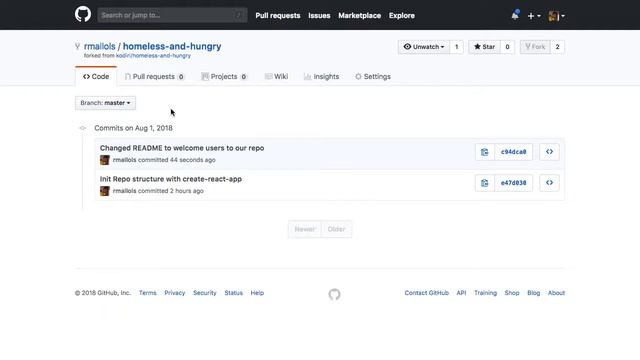The image size is (640, 360).
Task: Star this repository
Action: 484,47
